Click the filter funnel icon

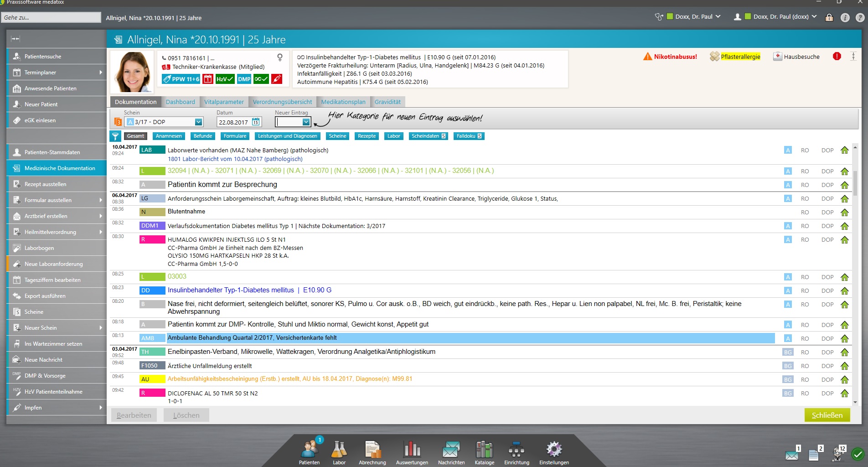click(115, 136)
